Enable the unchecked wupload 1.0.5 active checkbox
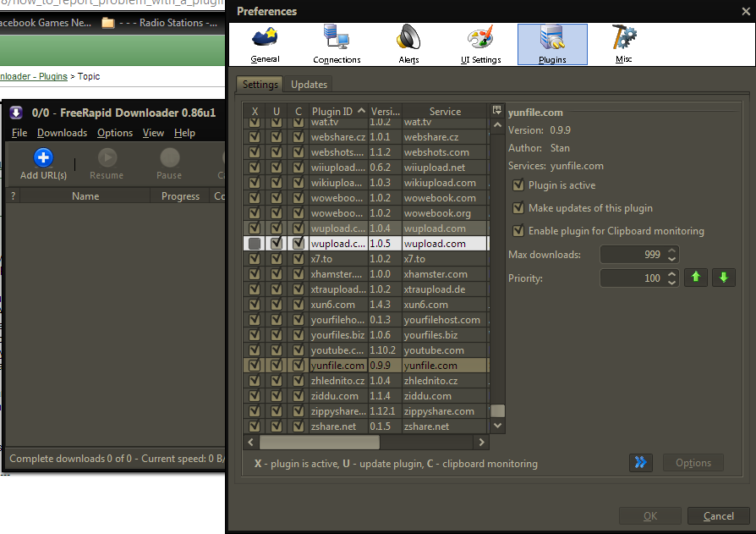Viewport: 756px width, 534px height. 255,244
